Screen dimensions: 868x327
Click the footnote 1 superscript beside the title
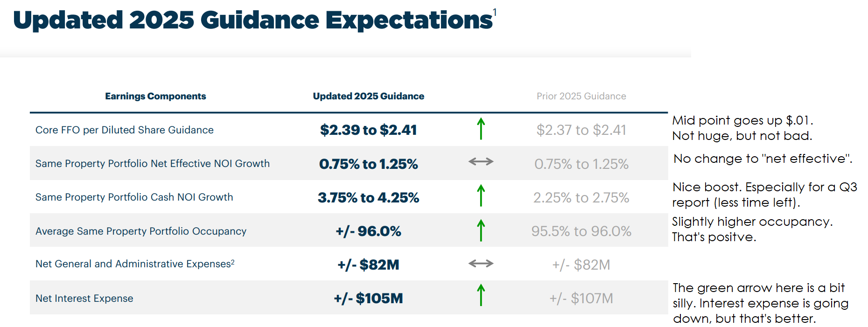point(495,13)
